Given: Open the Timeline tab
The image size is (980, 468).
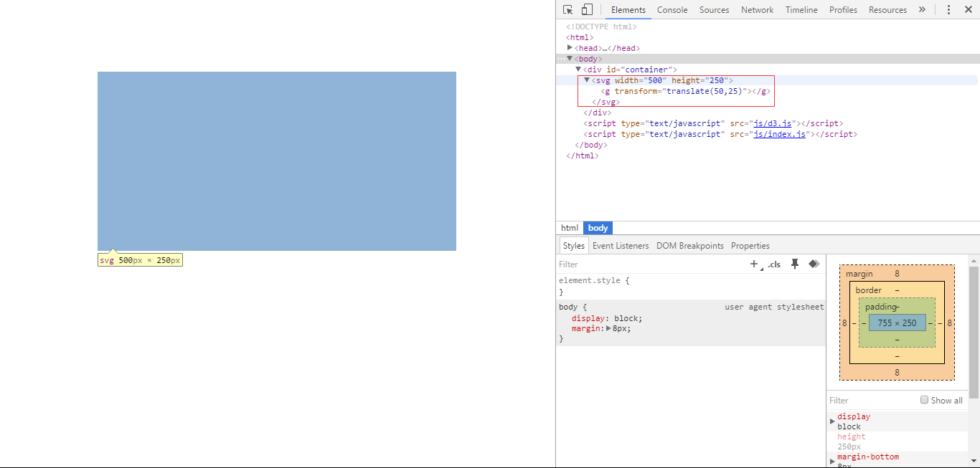Looking at the screenshot, I should 801,10.
